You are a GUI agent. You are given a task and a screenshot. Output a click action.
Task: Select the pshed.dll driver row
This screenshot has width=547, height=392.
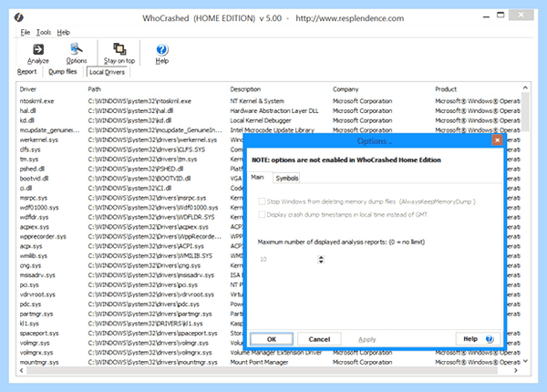(x=130, y=169)
